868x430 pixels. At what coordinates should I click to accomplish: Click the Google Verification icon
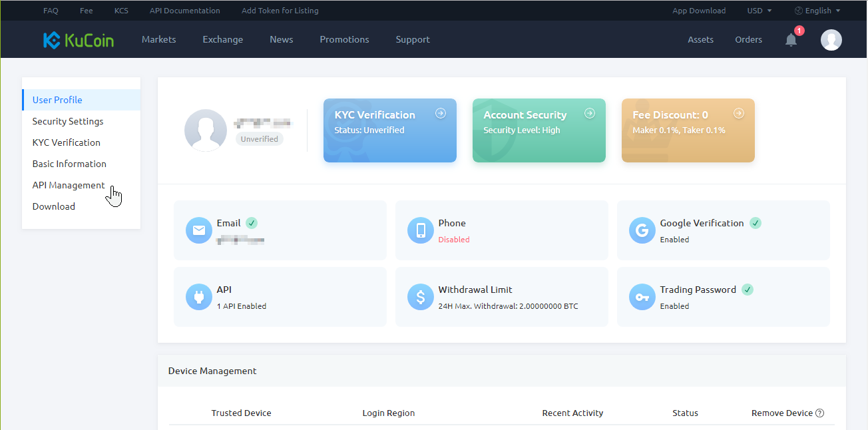click(x=642, y=230)
